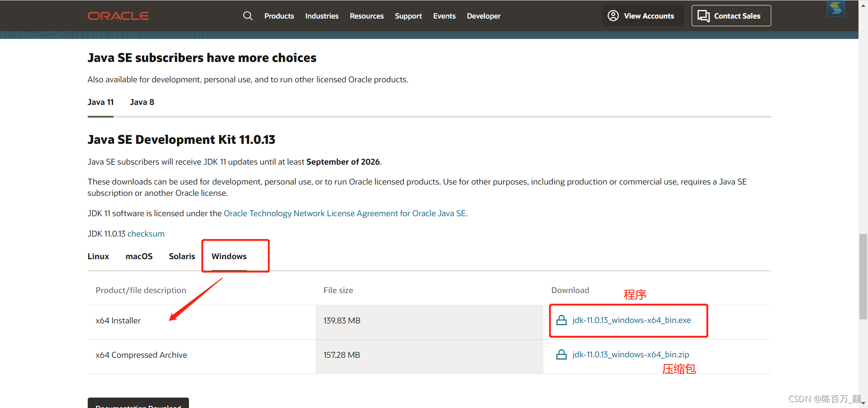868x408 pixels.
Task: Click the View Accounts button
Action: pos(642,16)
